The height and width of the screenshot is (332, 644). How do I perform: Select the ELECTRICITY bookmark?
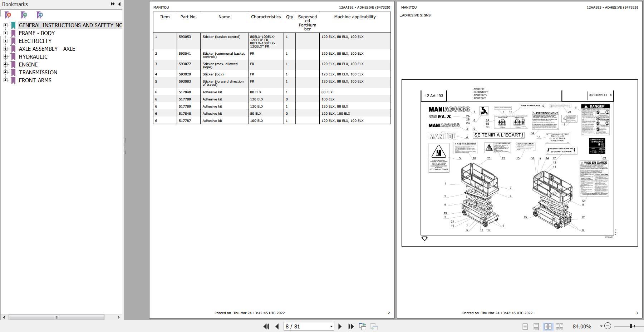coord(35,41)
